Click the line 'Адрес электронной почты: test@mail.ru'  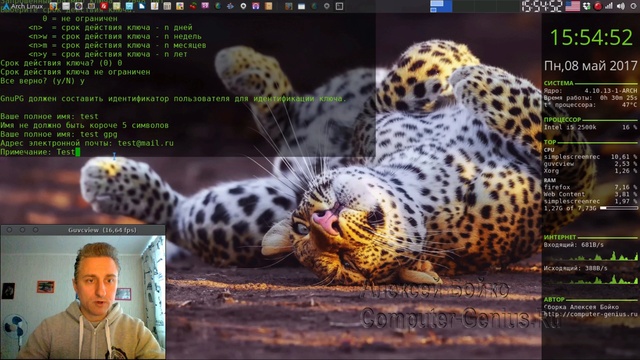pyautogui.click(x=87, y=143)
